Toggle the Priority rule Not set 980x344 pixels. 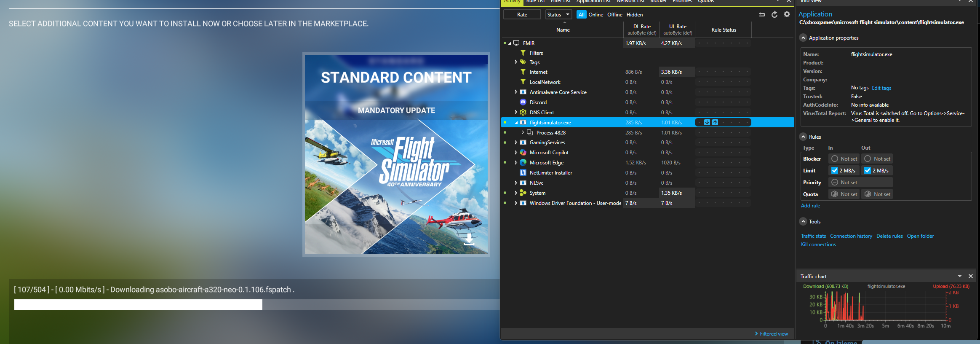(x=860, y=183)
